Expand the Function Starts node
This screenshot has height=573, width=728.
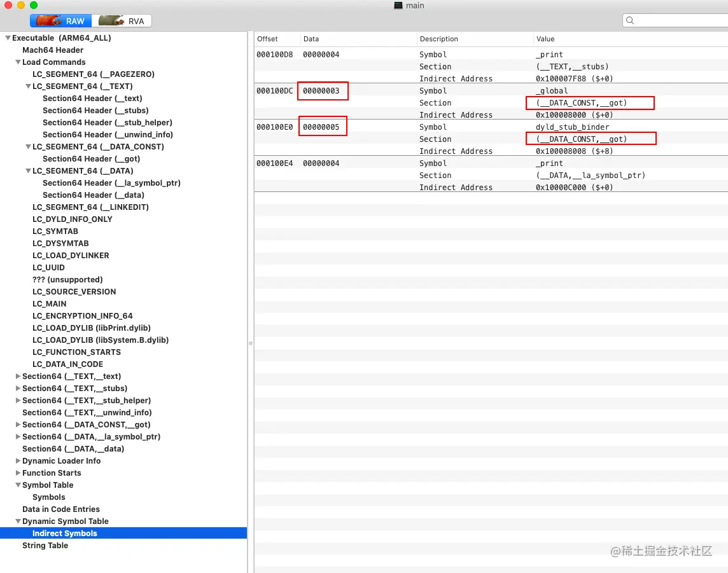(x=18, y=473)
